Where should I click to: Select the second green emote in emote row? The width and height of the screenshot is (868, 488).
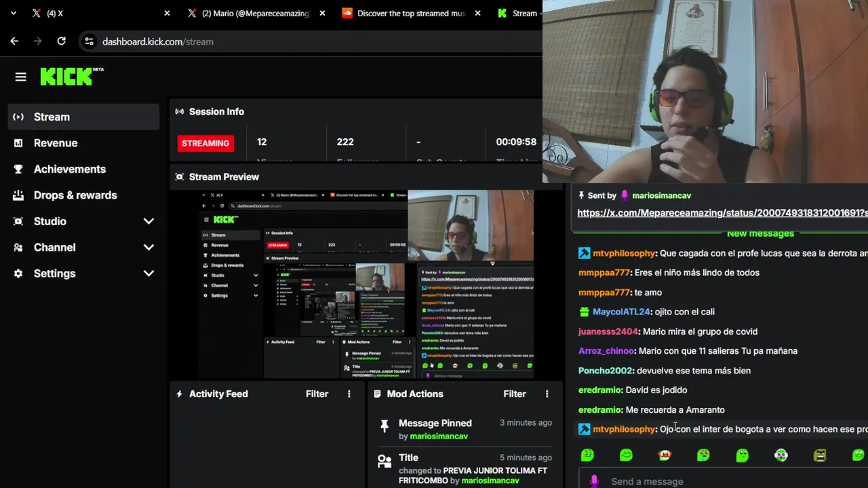626,455
